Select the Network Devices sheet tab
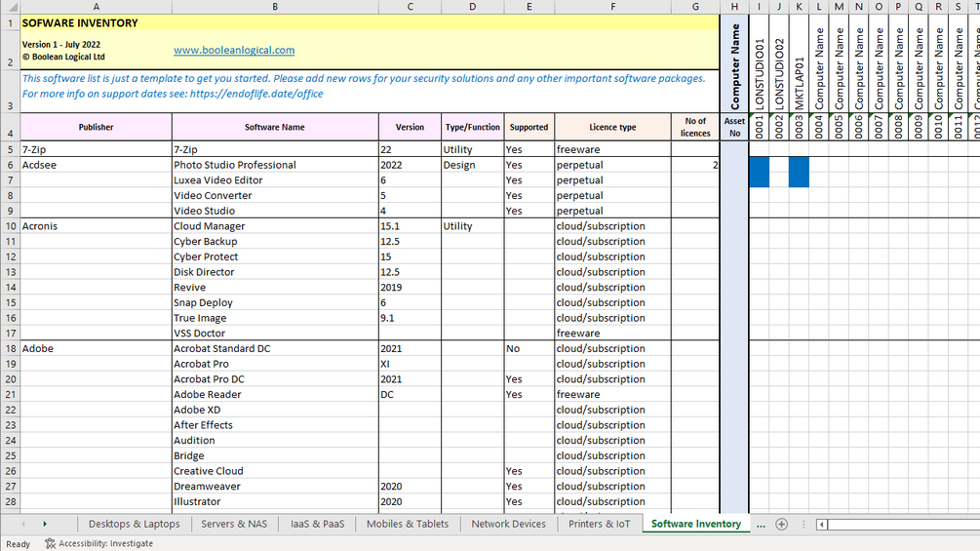 pyautogui.click(x=508, y=524)
